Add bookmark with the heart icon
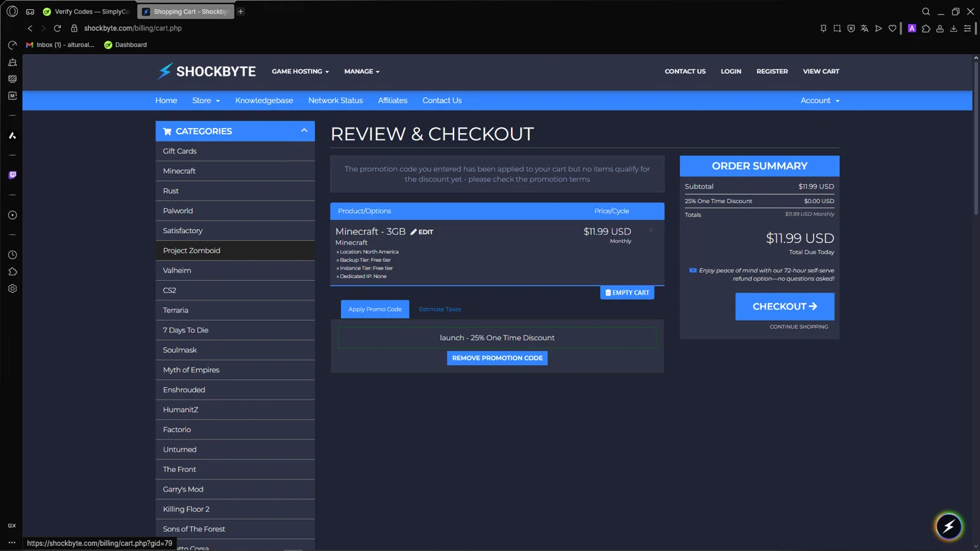The width and height of the screenshot is (980, 551). coord(892,28)
